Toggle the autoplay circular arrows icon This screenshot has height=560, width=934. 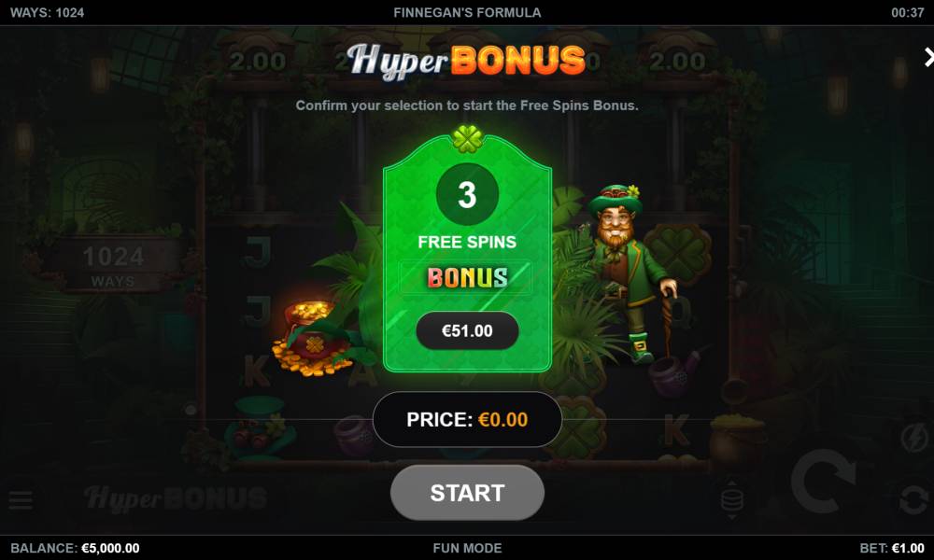[x=913, y=500]
